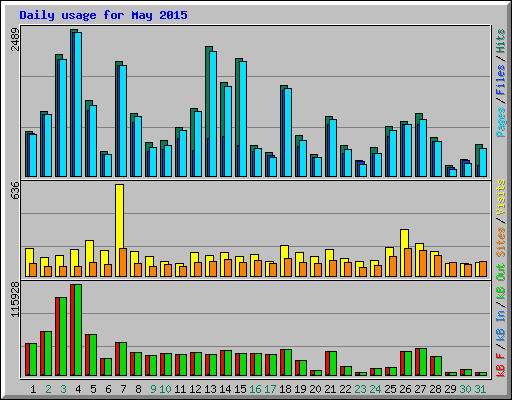Click day label 11 on the x-axis

pos(180,389)
